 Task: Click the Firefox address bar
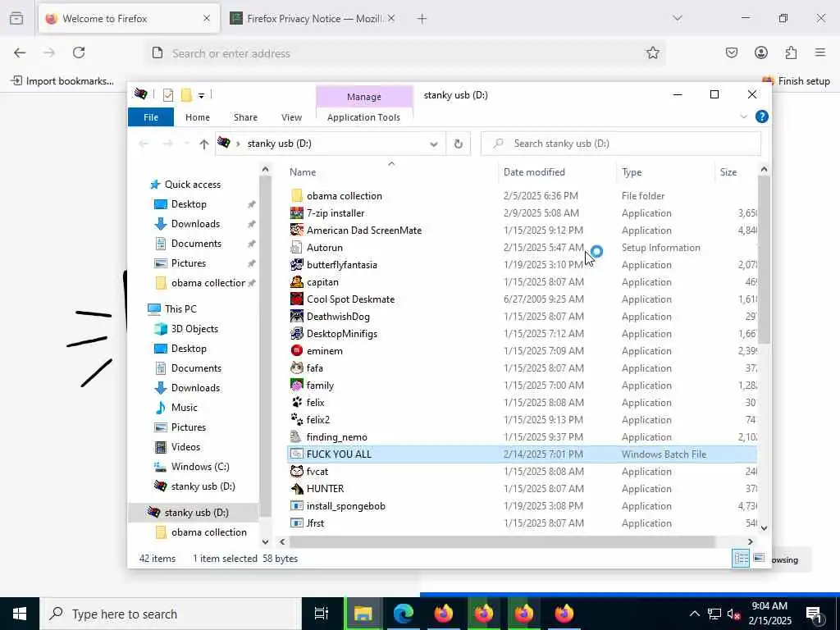pyautogui.click(x=404, y=53)
